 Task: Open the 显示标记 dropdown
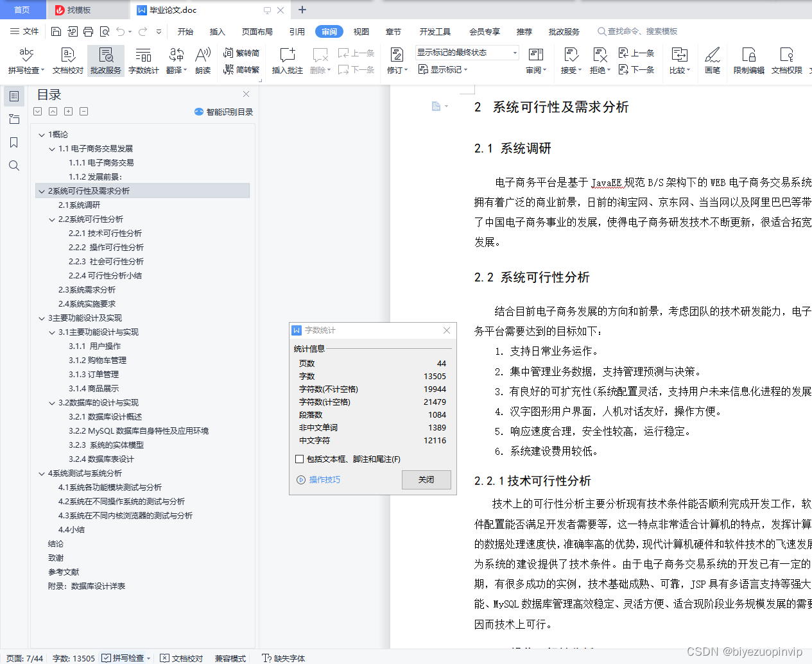[x=443, y=69]
